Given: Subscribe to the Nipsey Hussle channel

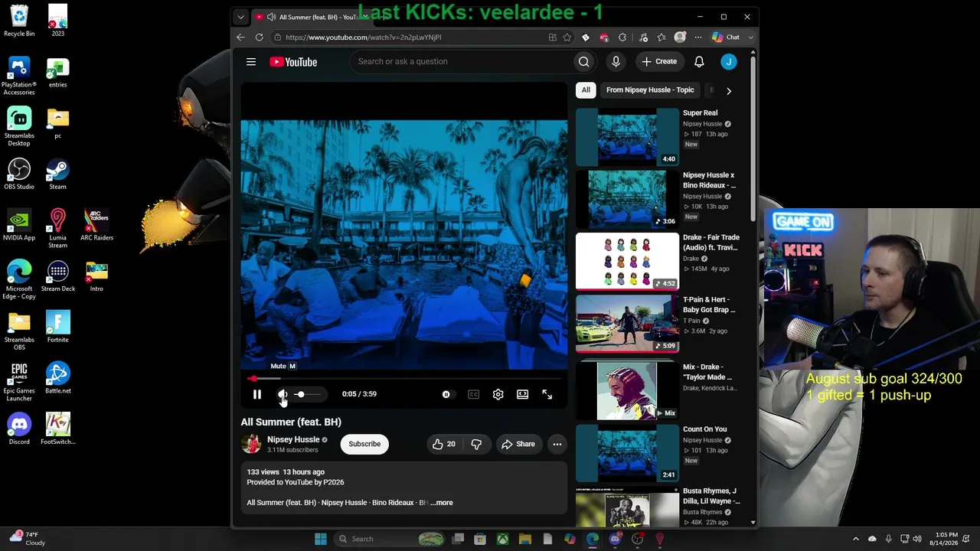Looking at the screenshot, I should tap(364, 444).
